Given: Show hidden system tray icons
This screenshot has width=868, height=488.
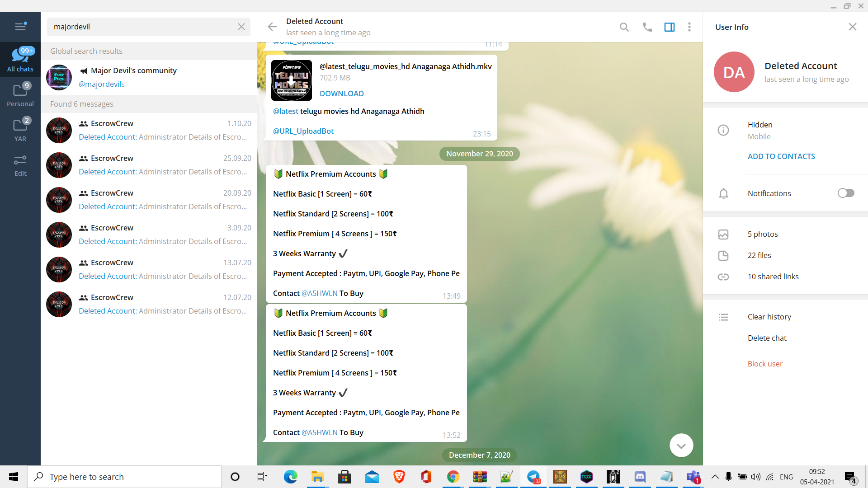Looking at the screenshot, I should pos(715,477).
